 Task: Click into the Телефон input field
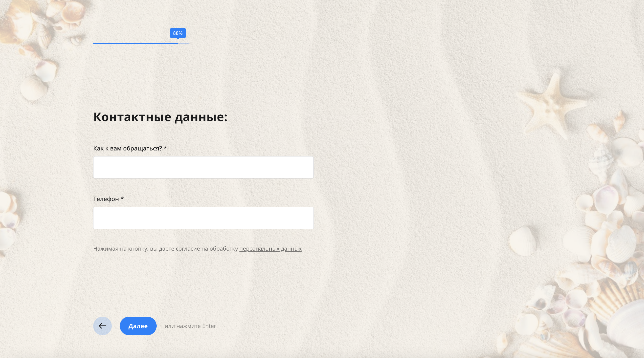click(x=203, y=218)
